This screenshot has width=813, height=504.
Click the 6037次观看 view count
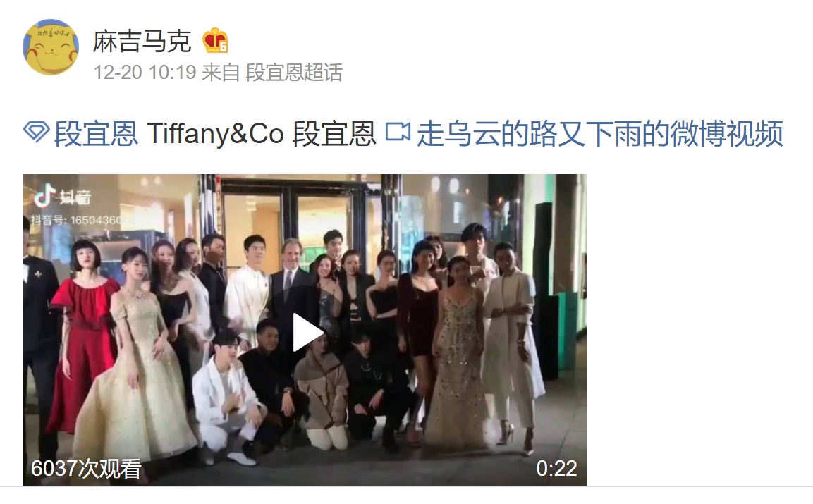click(86, 468)
